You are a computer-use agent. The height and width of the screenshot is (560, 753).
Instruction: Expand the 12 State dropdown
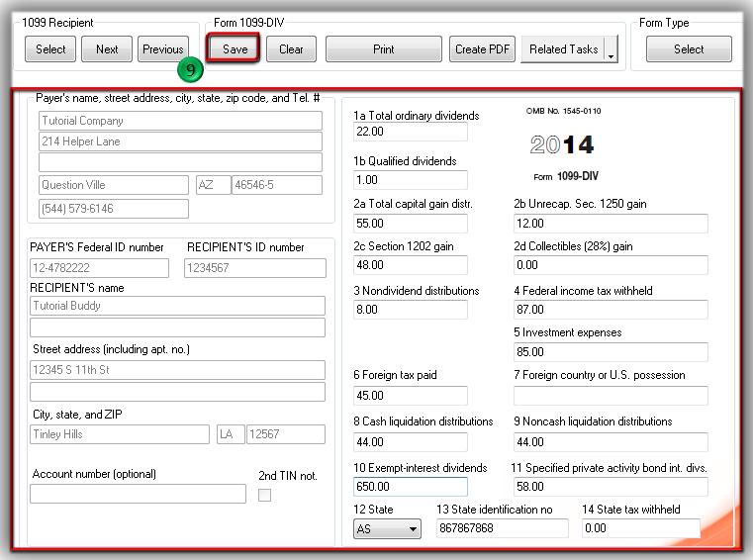[x=413, y=529]
